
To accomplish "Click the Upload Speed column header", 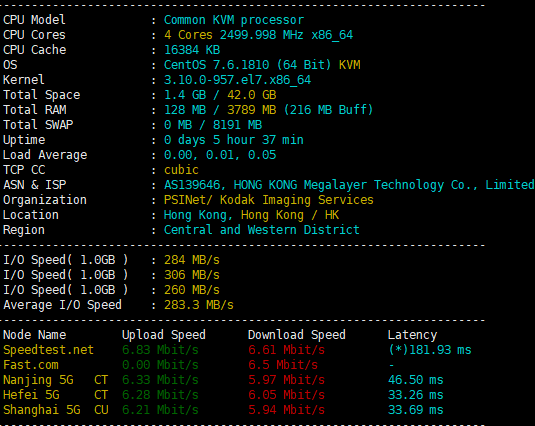I will click(x=164, y=335).
